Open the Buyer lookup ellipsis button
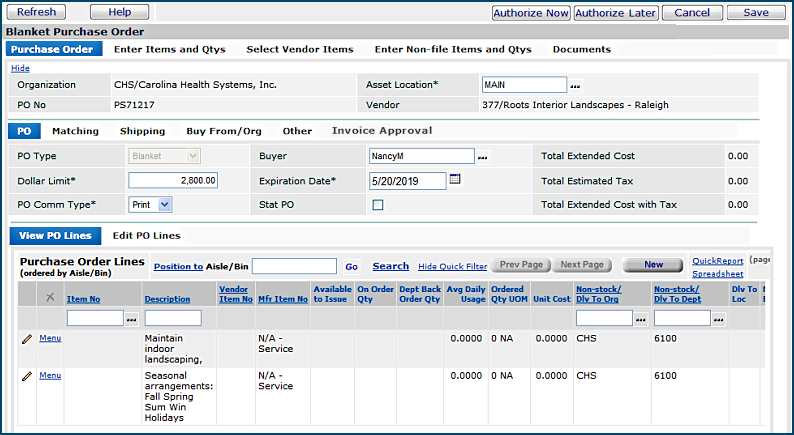This screenshot has width=794, height=435. click(482, 157)
